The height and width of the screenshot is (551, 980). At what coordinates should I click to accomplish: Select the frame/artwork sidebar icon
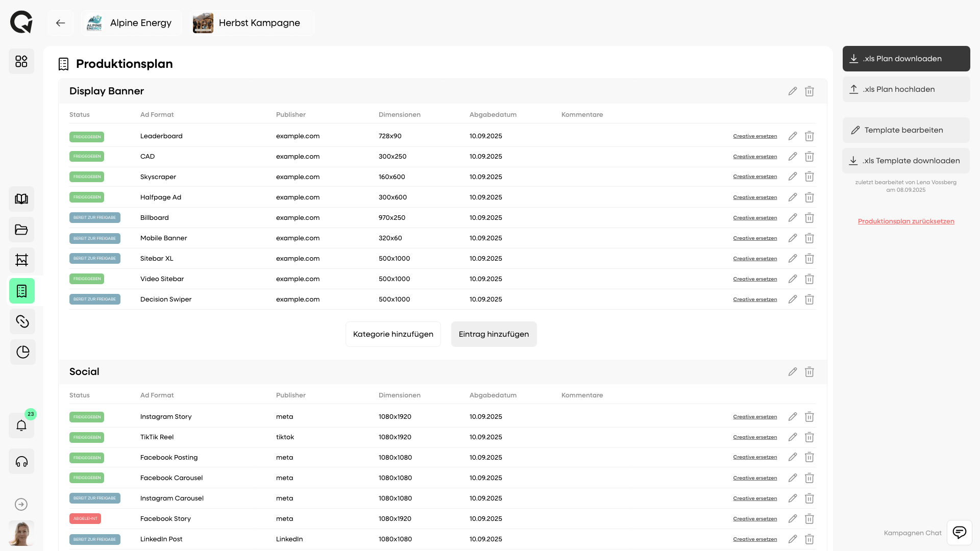pyautogui.click(x=21, y=260)
